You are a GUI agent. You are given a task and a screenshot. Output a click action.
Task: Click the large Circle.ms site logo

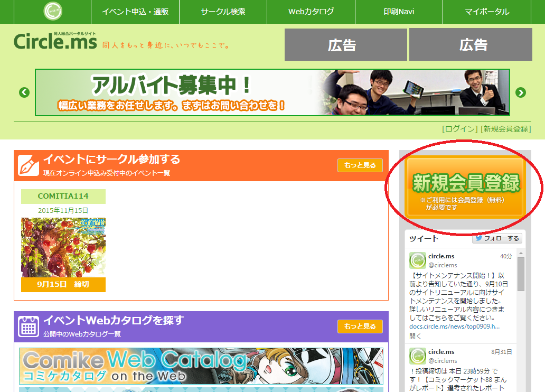point(55,41)
